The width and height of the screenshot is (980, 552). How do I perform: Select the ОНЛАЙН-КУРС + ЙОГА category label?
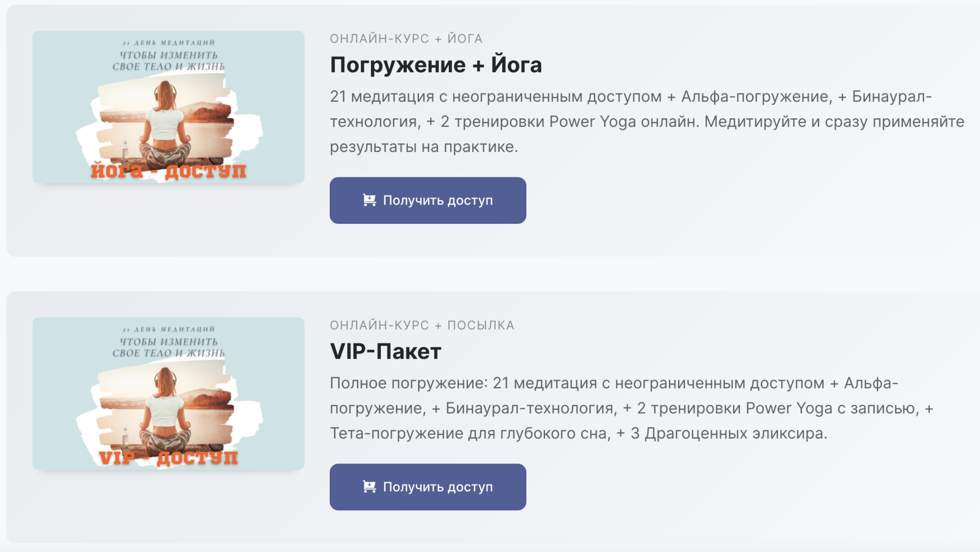[x=406, y=39]
